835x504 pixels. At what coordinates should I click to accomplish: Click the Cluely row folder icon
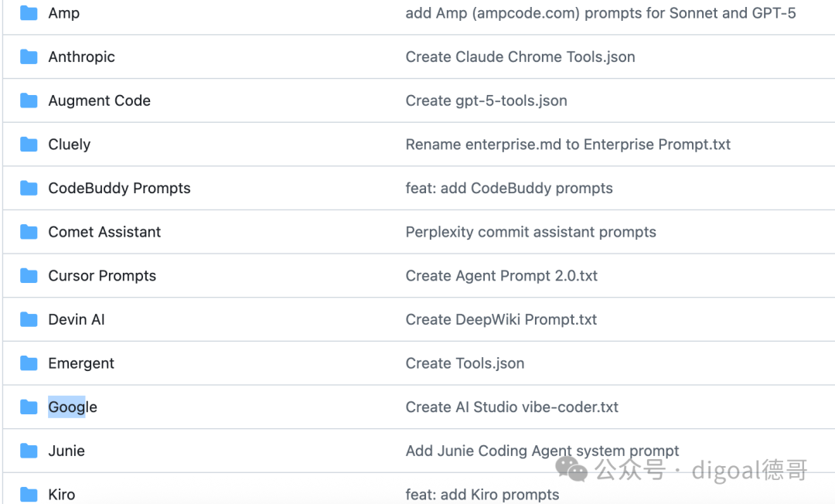[29, 144]
